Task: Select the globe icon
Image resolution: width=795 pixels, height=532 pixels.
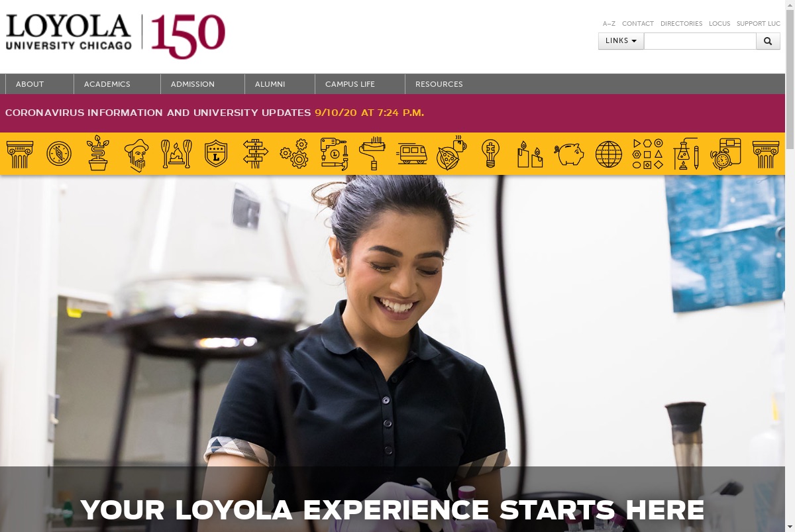Action: [609, 154]
